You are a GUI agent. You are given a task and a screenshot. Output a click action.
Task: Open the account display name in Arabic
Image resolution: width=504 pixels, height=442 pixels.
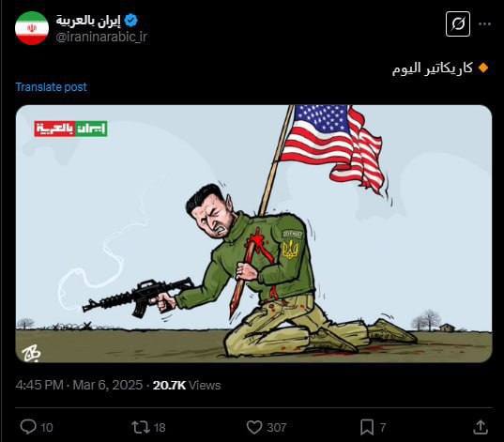88,21
